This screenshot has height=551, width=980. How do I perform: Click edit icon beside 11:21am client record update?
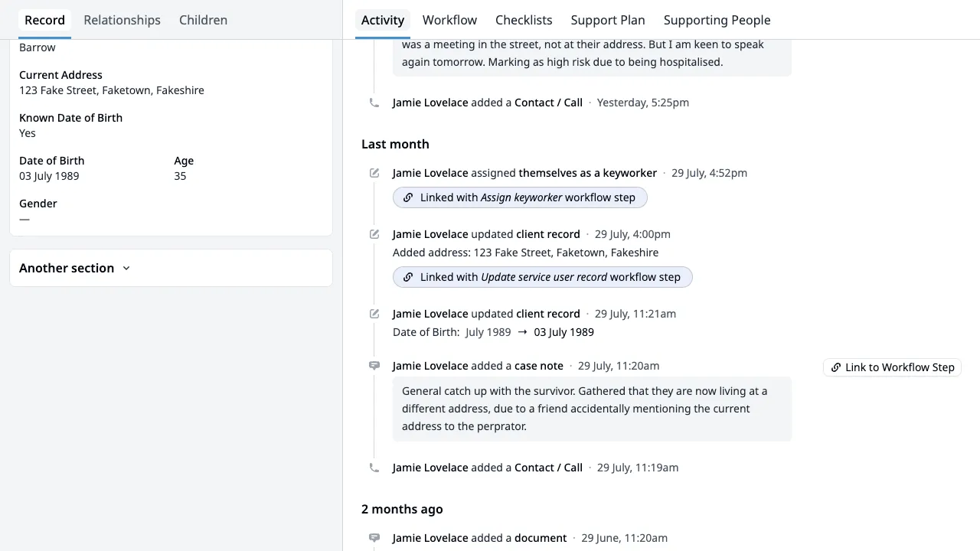point(374,314)
